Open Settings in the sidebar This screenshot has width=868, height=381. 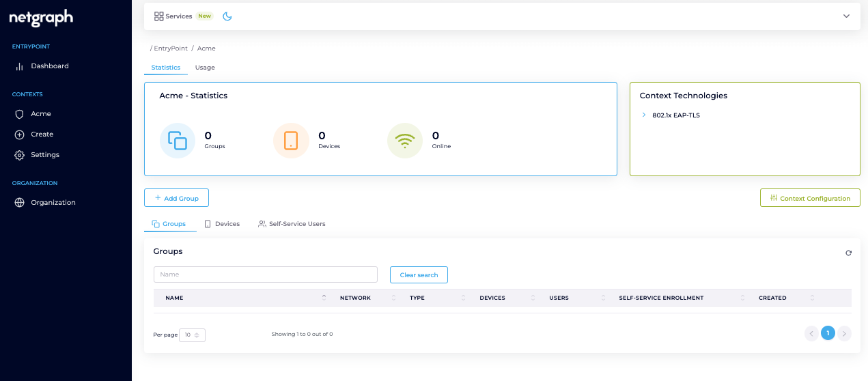click(x=44, y=155)
